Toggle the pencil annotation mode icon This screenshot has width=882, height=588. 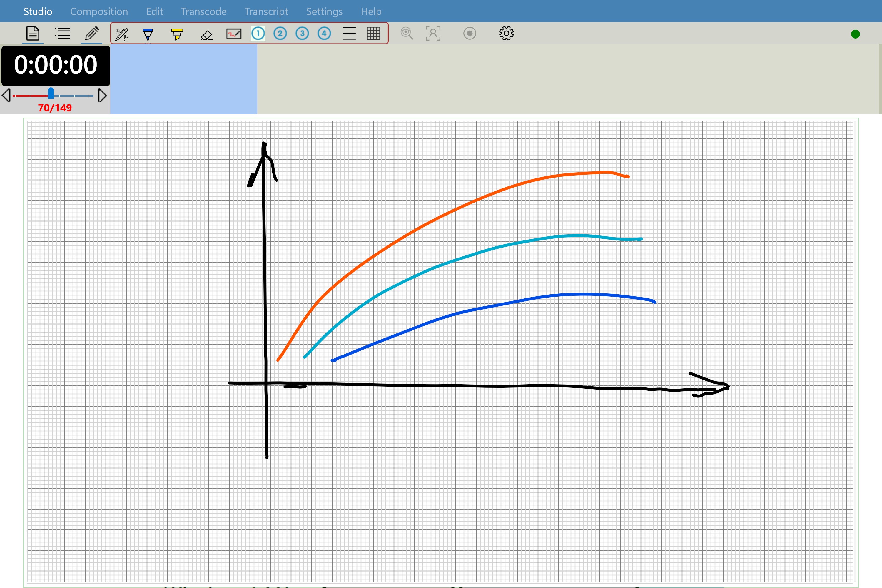click(x=92, y=34)
